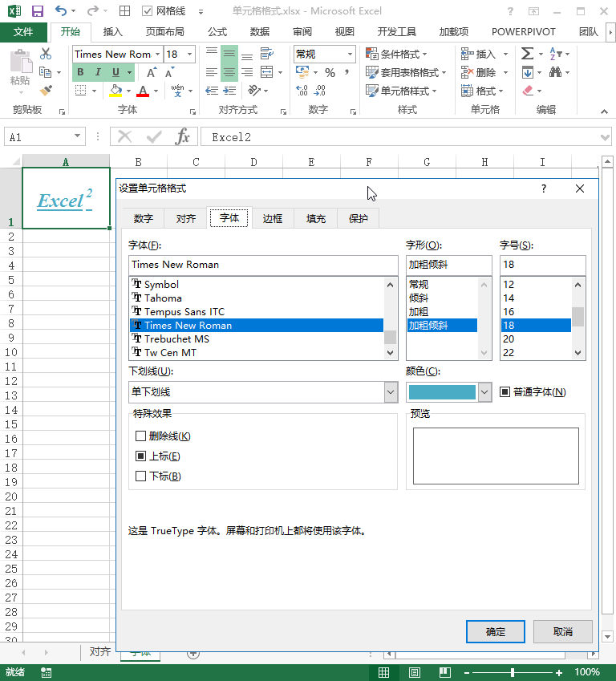616x681 pixels.
Task: Click the blue font color swatch
Action: point(442,392)
